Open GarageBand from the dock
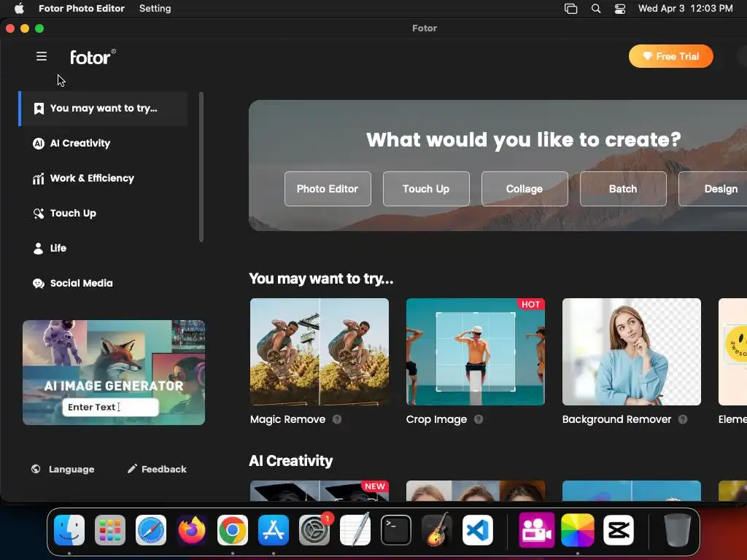Screen dimensions: 747x560 tap(437, 530)
